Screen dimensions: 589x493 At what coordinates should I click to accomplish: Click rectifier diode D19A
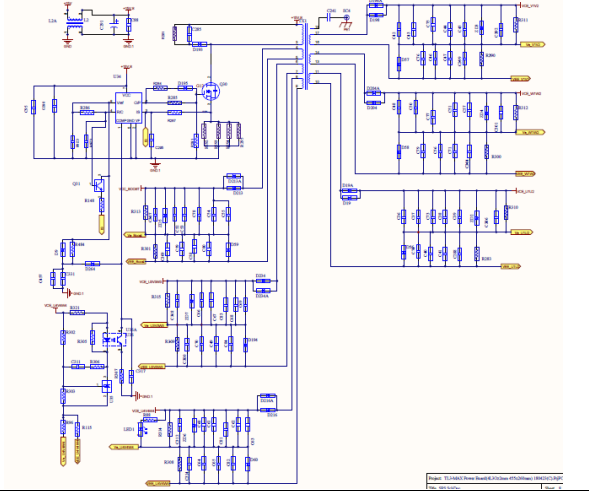pyautogui.click(x=349, y=191)
